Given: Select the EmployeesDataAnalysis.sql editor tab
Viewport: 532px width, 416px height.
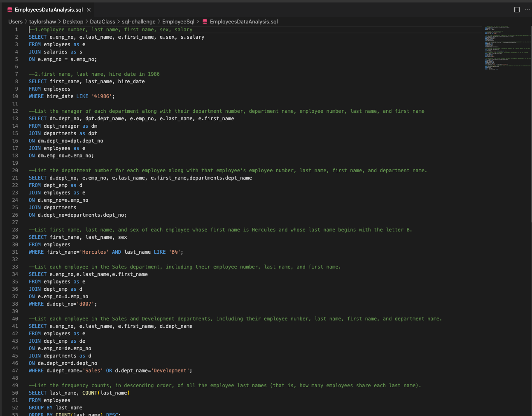Looking at the screenshot, I should (x=49, y=9).
